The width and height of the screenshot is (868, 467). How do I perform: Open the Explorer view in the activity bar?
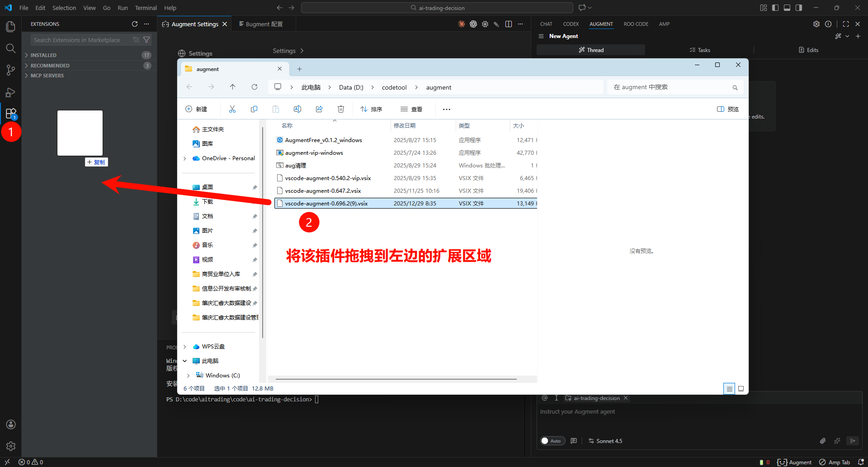(x=10, y=27)
